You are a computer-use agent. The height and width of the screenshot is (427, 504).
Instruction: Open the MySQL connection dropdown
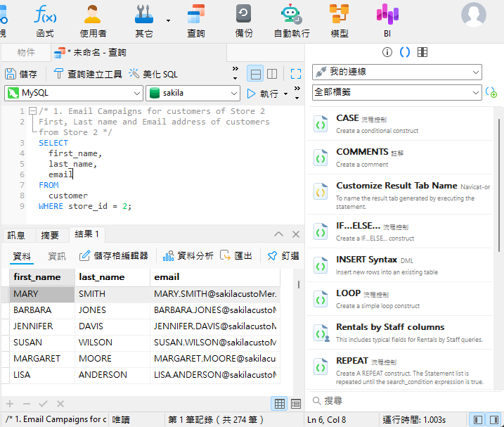tap(74, 93)
